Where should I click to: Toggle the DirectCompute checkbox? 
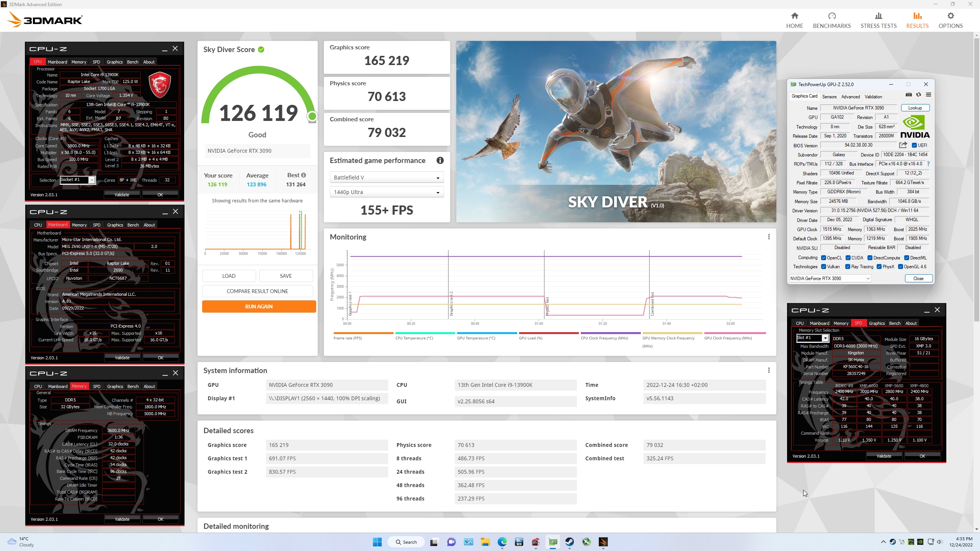[x=870, y=258]
